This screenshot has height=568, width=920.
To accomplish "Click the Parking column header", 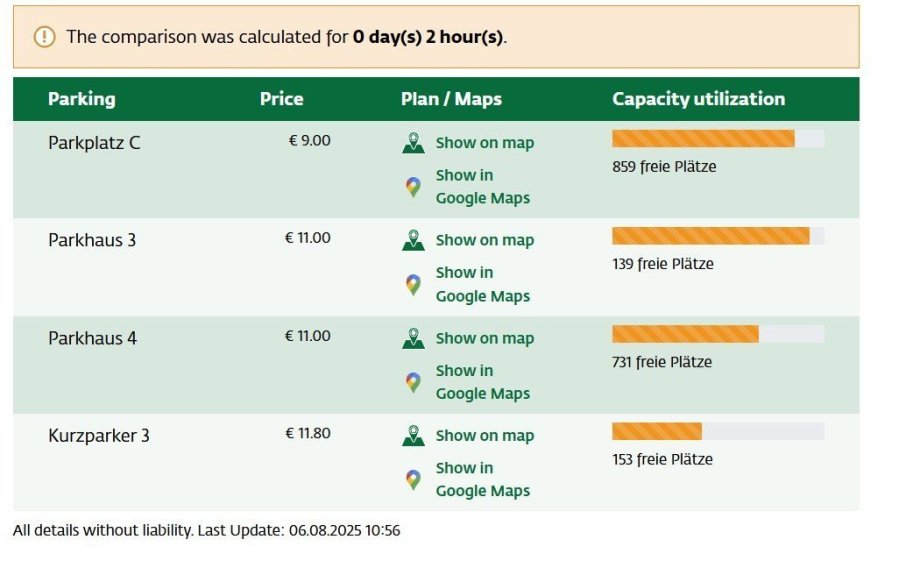I will coord(81,99).
